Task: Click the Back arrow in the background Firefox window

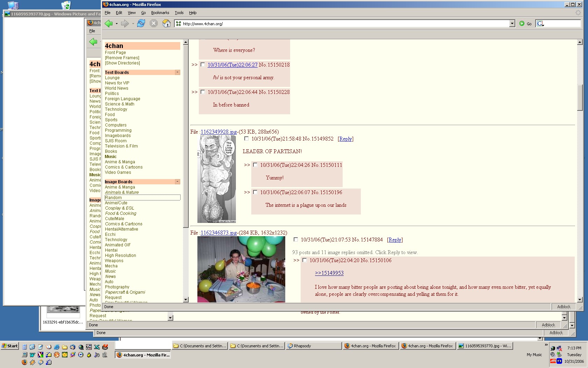Action: point(93,42)
